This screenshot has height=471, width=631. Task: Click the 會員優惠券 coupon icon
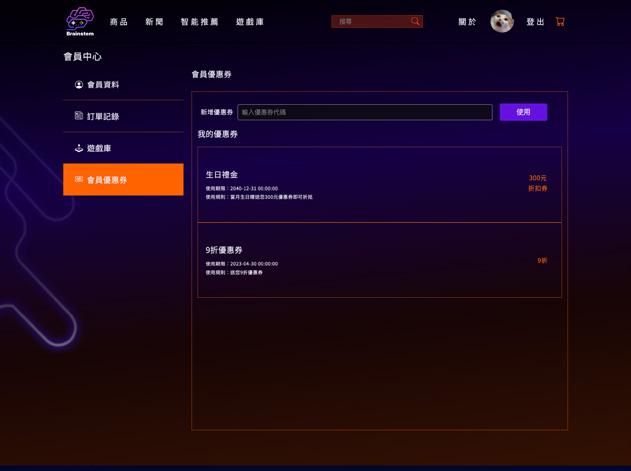point(79,179)
